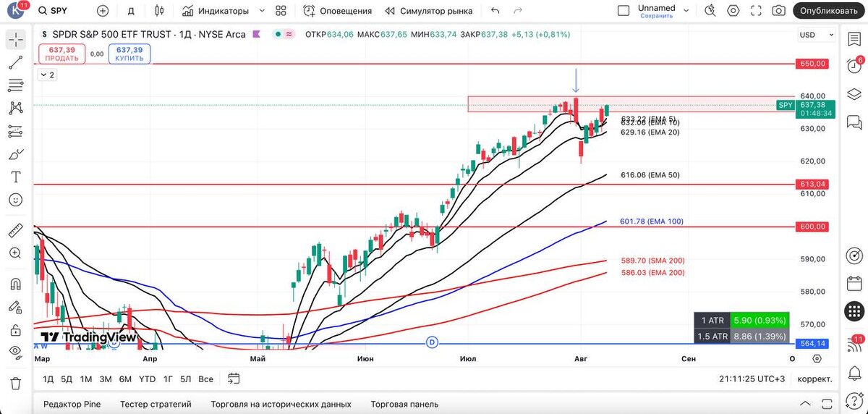Open the Оповещения alert creation button
868x414 pixels.
point(337,11)
